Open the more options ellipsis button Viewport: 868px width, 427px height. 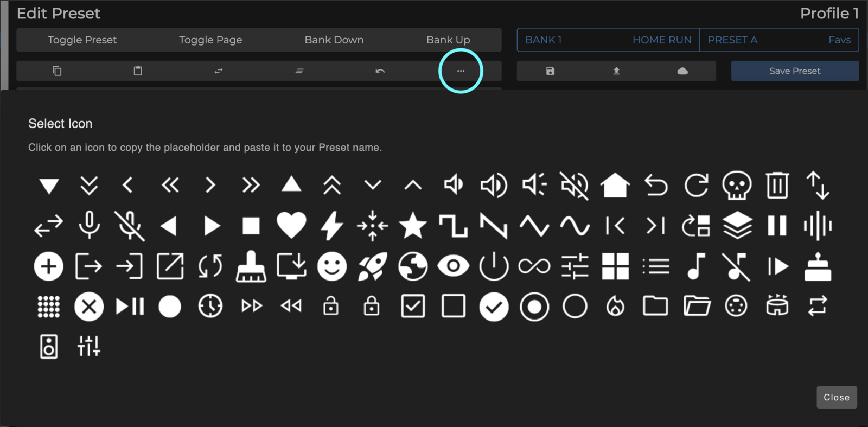(461, 71)
